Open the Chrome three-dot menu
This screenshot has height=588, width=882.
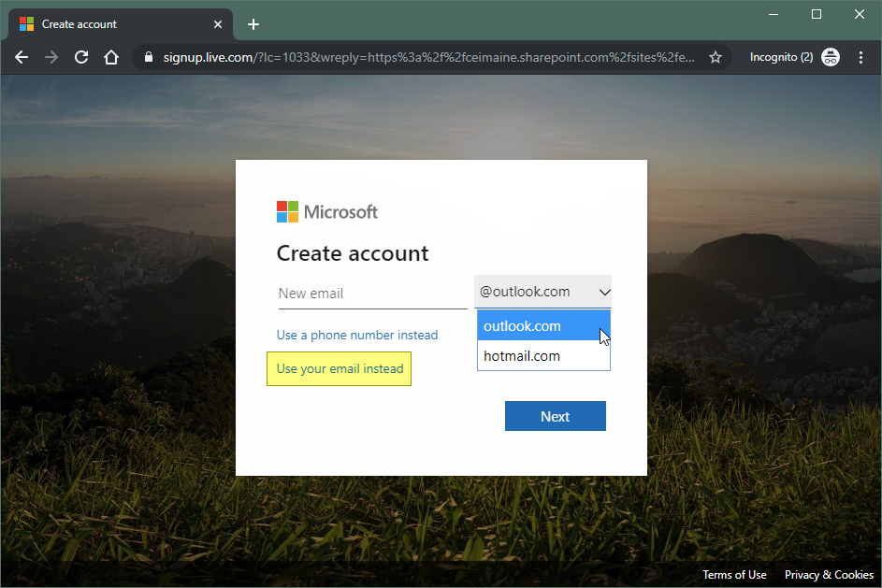pyautogui.click(x=860, y=57)
